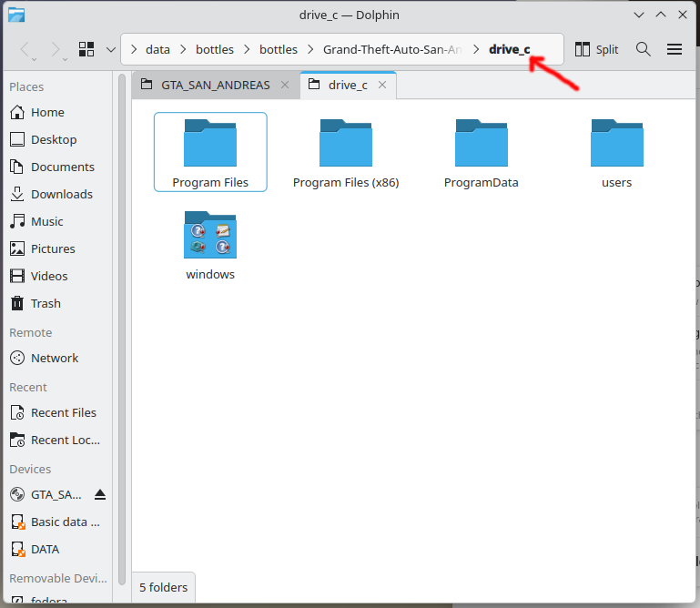Viewport: 700px width, 608px height.
Task: Select the users folder
Action: click(x=617, y=152)
